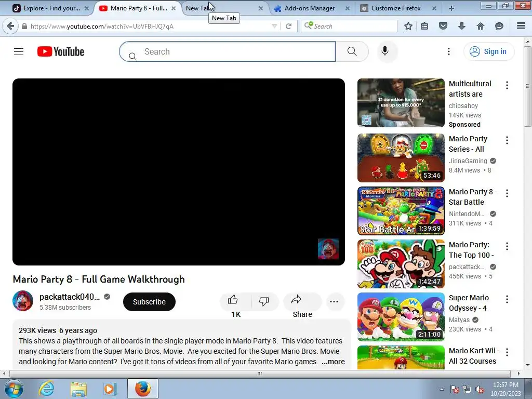Image resolution: width=532 pixels, height=399 pixels.
Task: Open Super Mario Odyssey - 4 thumbnail
Action: pos(401,316)
